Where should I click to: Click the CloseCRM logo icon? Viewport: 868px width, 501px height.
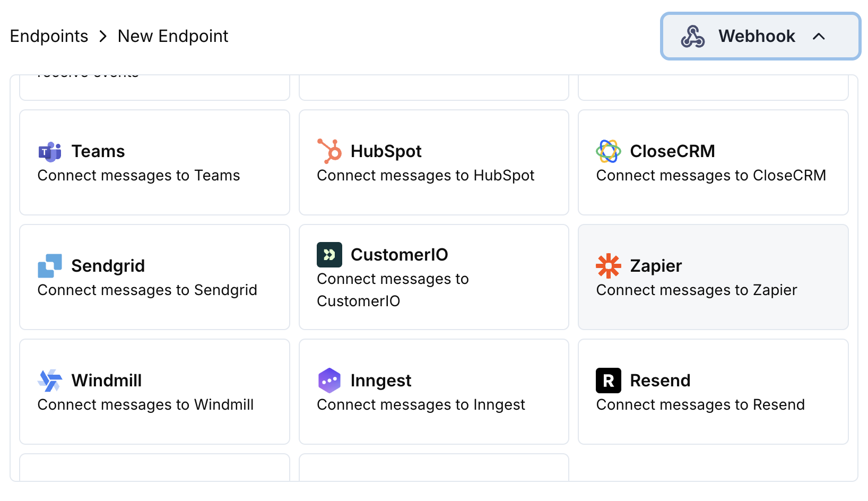click(608, 151)
